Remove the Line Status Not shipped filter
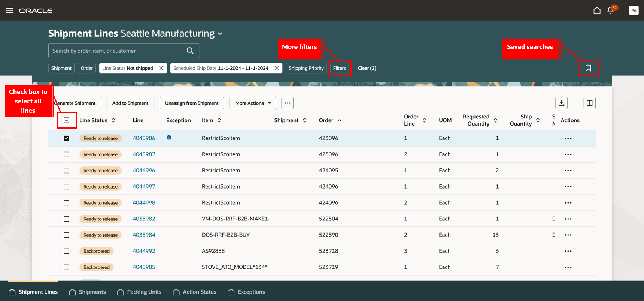The height and width of the screenshot is (301, 644). pyautogui.click(x=161, y=68)
